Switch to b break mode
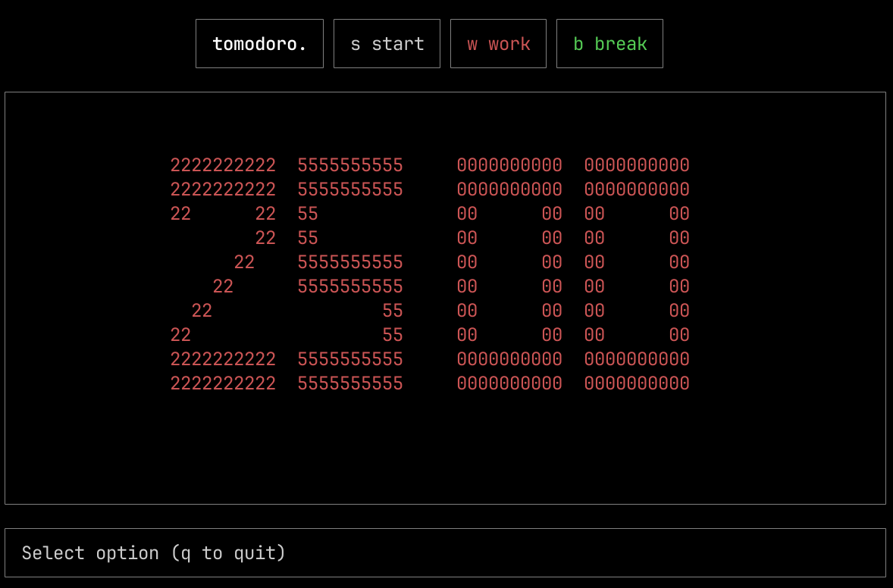Screen dimensions: 893x588 click(609, 44)
